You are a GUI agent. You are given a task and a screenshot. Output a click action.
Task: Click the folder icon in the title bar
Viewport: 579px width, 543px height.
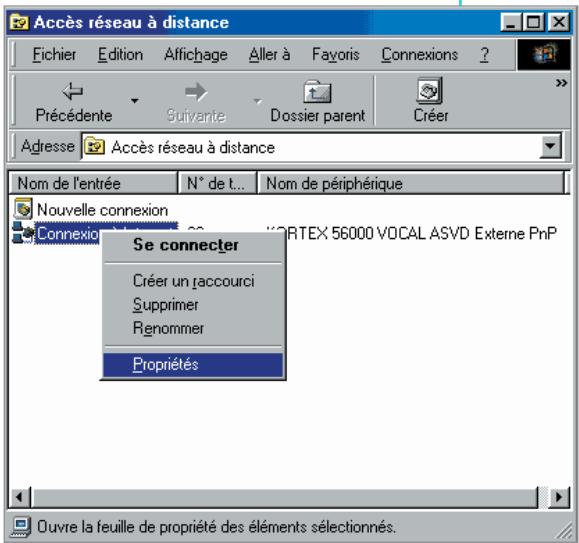[19, 22]
